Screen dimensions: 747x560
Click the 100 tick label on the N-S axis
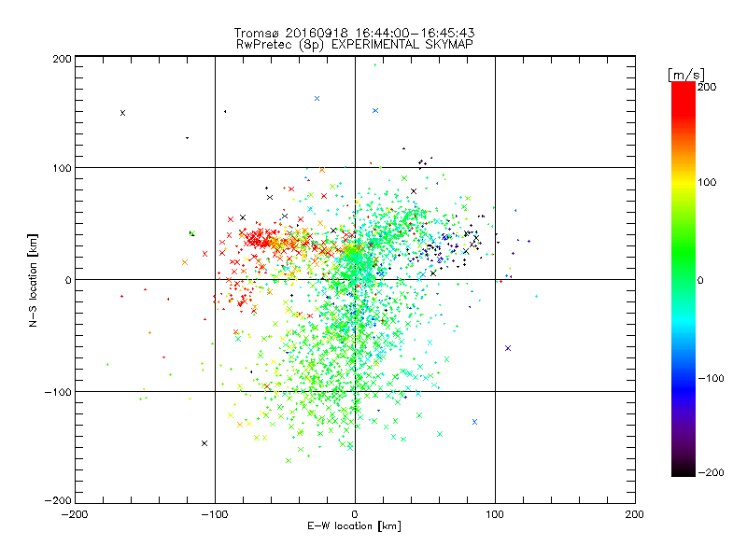(x=62, y=168)
